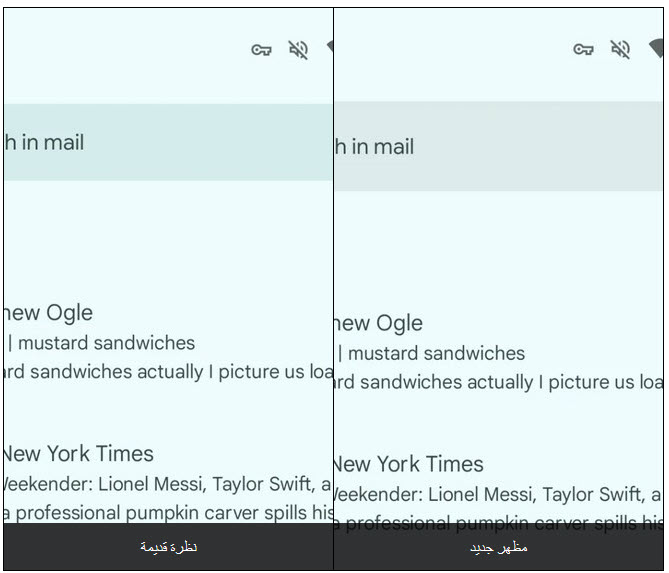Click the muted sound icon in old look panel

tap(299, 50)
